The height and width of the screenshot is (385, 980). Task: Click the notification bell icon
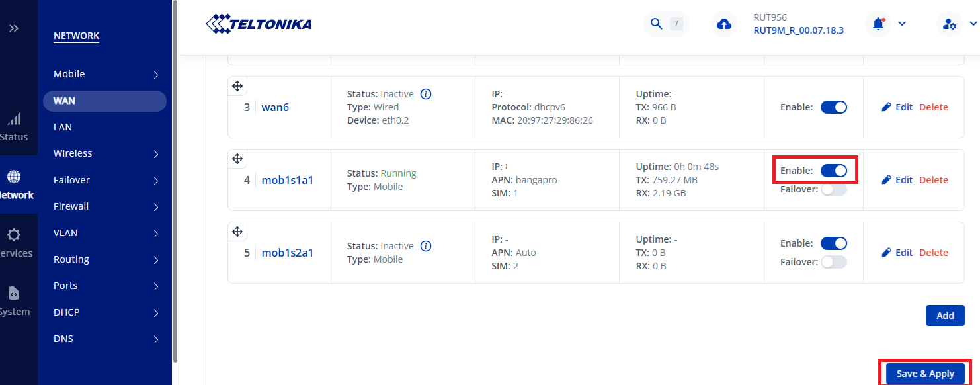pyautogui.click(x=878, y=24)
